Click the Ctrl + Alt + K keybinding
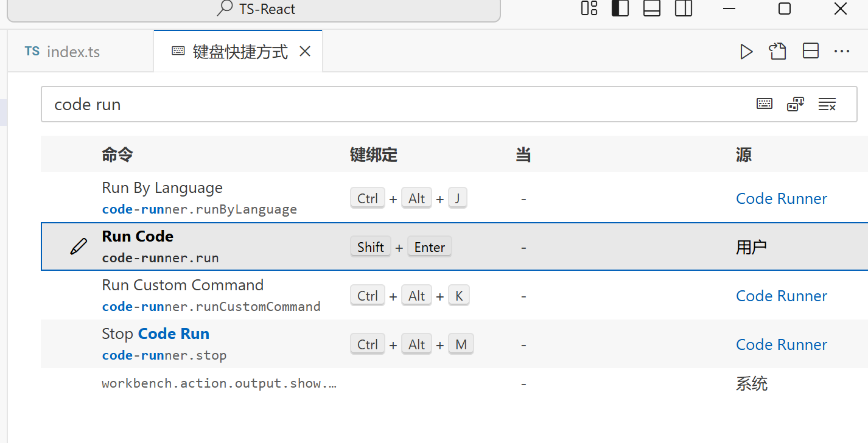Screen dimensions: 868x443 click(x=410, y=296)
